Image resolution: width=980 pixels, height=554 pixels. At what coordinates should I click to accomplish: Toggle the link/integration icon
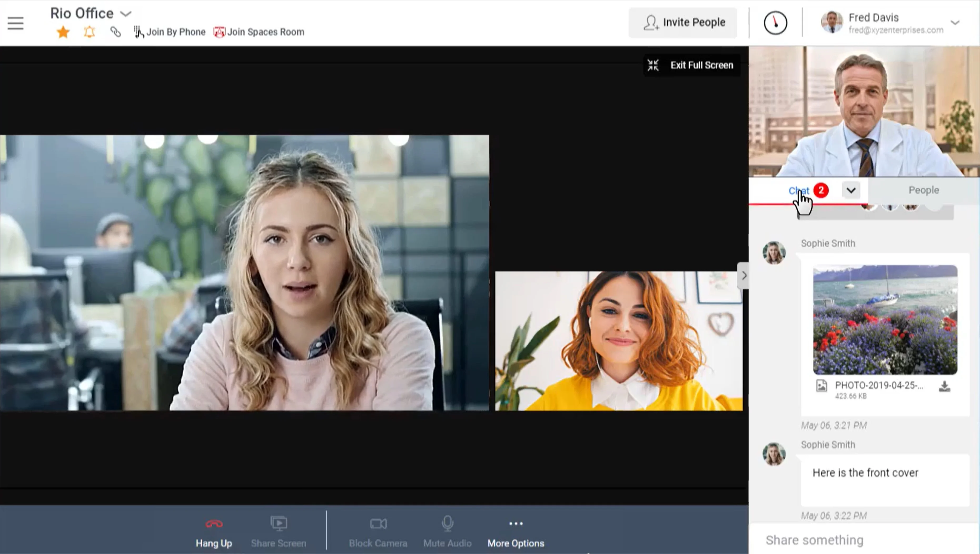115,32
